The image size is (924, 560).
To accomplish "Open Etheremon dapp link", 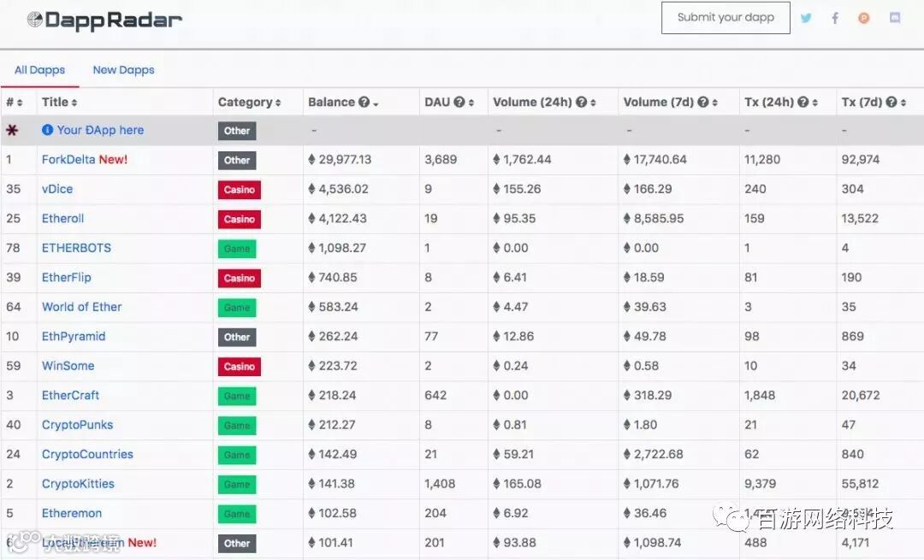I will pyautogui.click(x=71, y=513).
